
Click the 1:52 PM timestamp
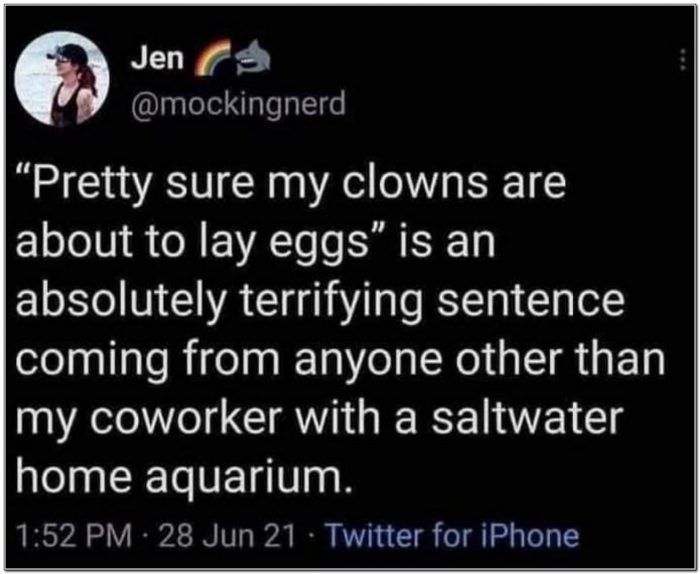coord(73,535)
